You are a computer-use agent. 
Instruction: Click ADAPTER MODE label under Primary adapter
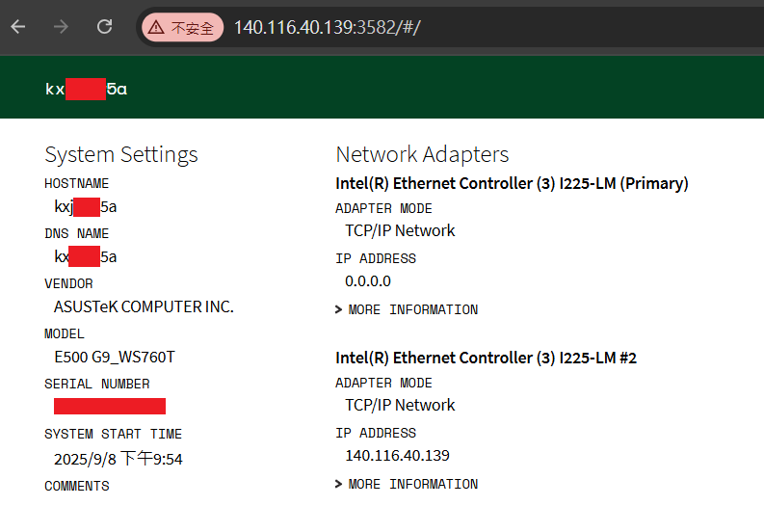(383, 209)
